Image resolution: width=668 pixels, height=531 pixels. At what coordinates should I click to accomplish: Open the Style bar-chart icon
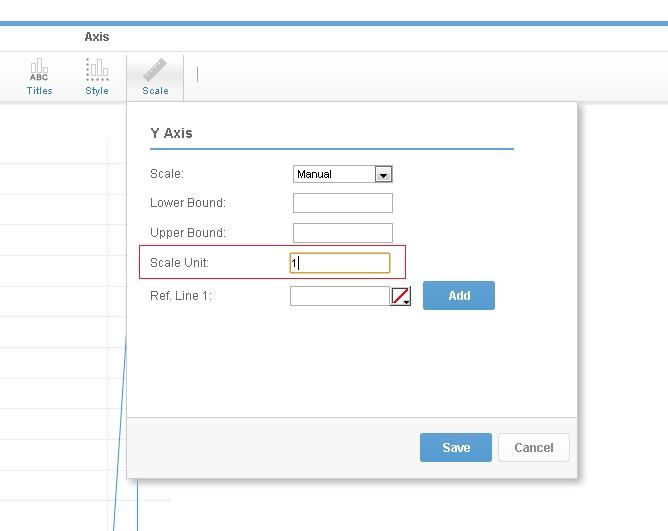tap(97, 76)
